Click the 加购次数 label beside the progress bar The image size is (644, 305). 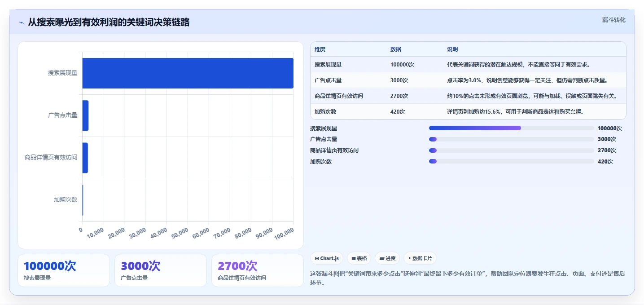(x=321, y=161)
